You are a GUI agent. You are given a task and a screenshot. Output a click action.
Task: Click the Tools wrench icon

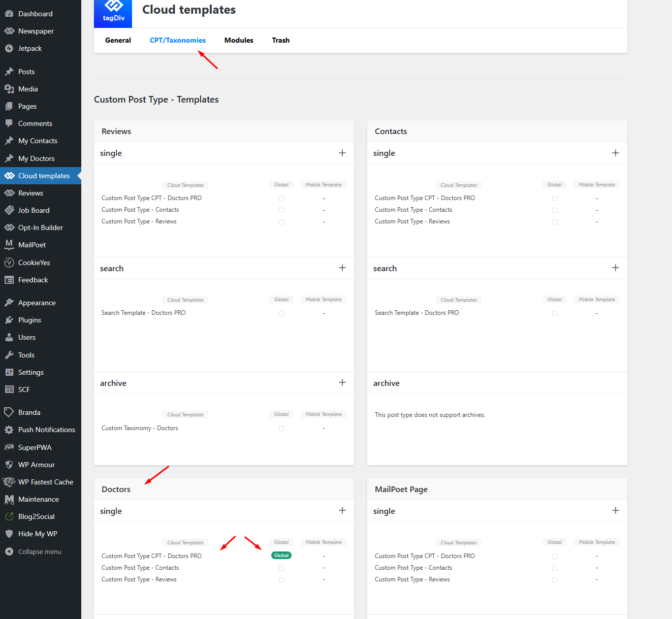[9, 355]
